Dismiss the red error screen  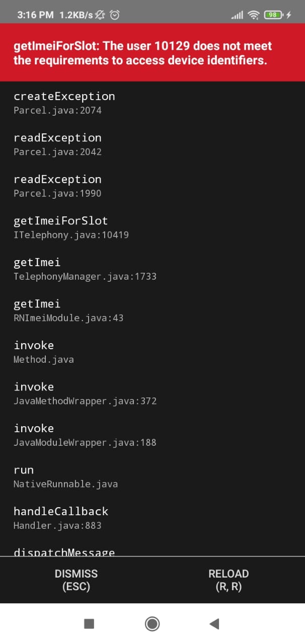[x=76, y=580]
